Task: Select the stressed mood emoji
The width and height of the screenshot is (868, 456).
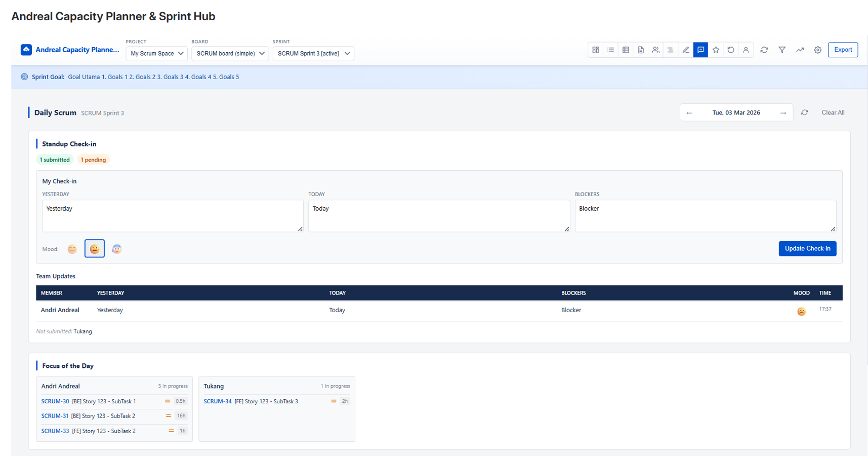Action: tap(116, 249)
